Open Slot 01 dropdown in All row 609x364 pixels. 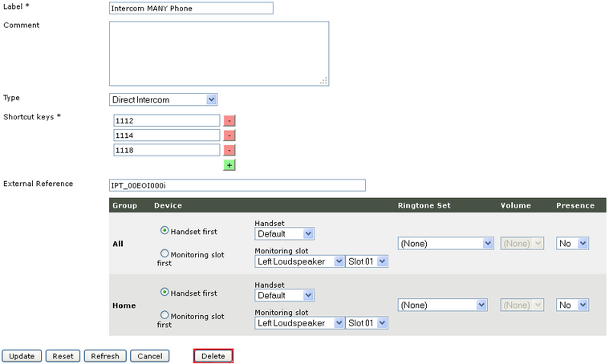(x=367, y=261)
